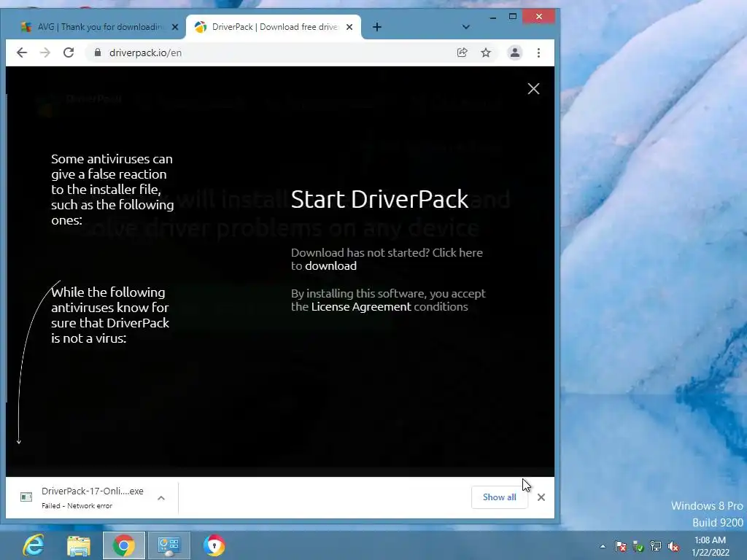Click the download link
This screenshot has height=560, width=747.
(x=330, y=265)
